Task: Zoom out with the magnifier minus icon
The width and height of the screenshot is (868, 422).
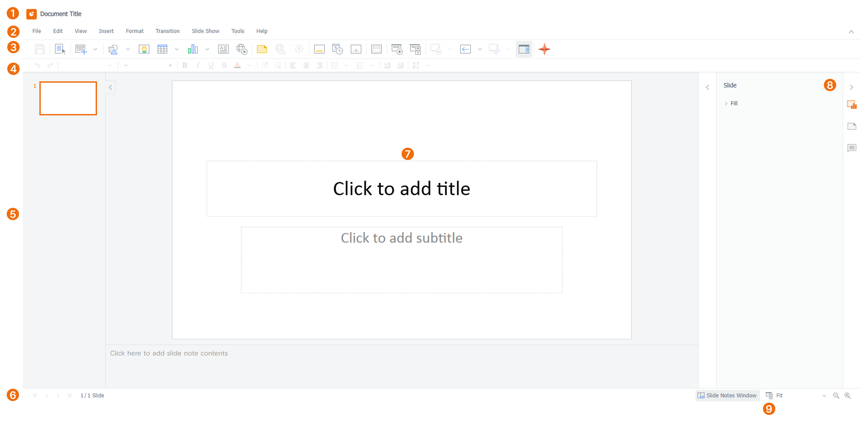Action: pos(836,395)
